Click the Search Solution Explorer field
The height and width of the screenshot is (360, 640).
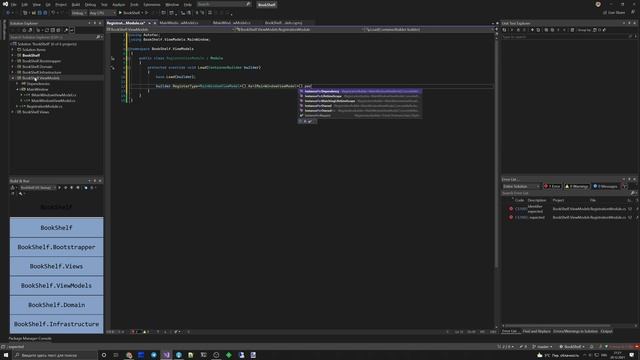point(56,37)
